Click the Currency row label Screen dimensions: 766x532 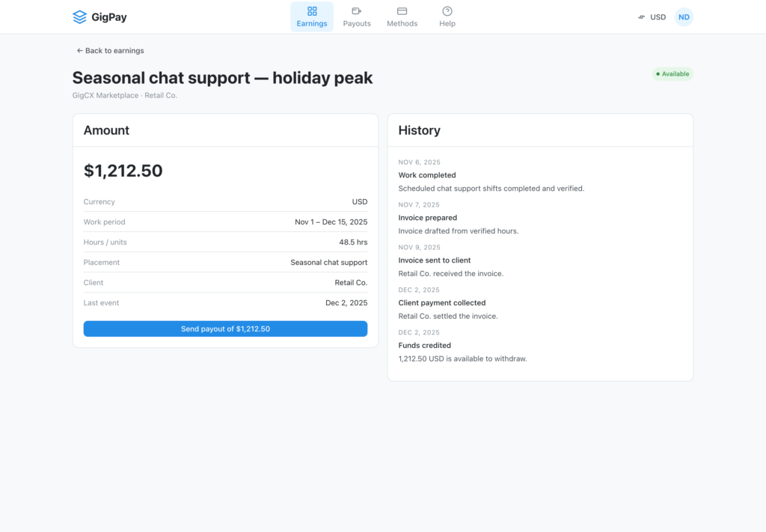click(99, 202)
